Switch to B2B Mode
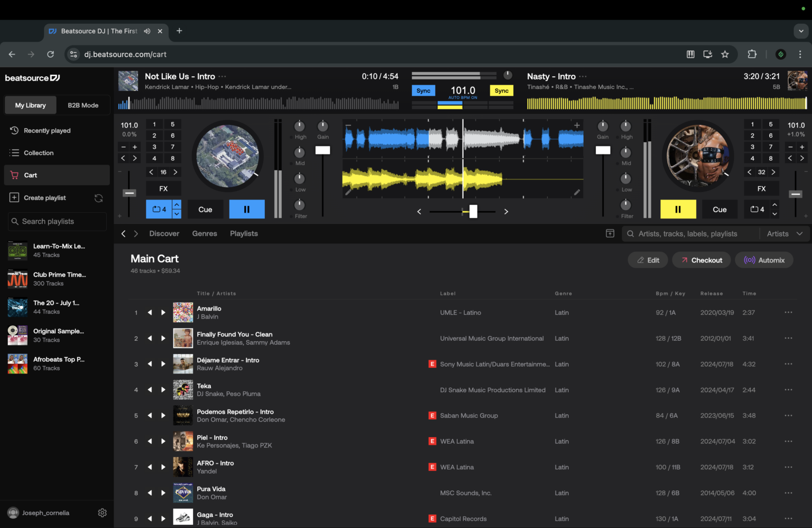This screenshot has height=528, width=812. point(83,105)
